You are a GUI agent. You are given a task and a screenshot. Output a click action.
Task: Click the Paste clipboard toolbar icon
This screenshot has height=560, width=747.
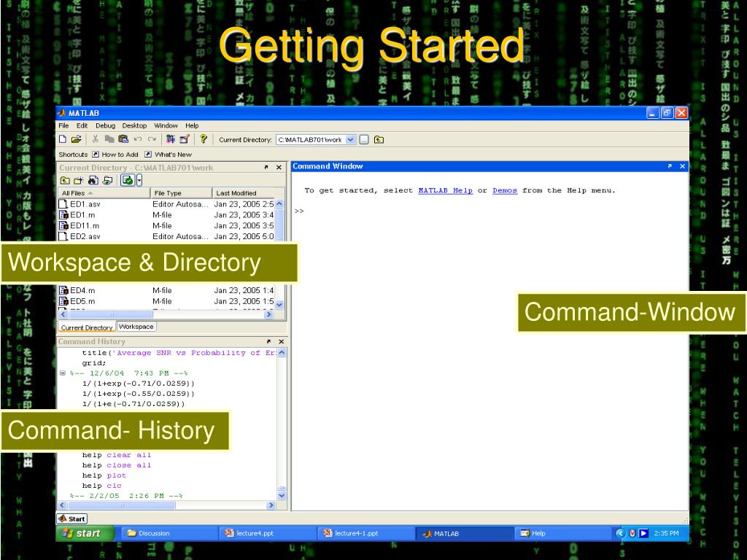pos(123,139)
